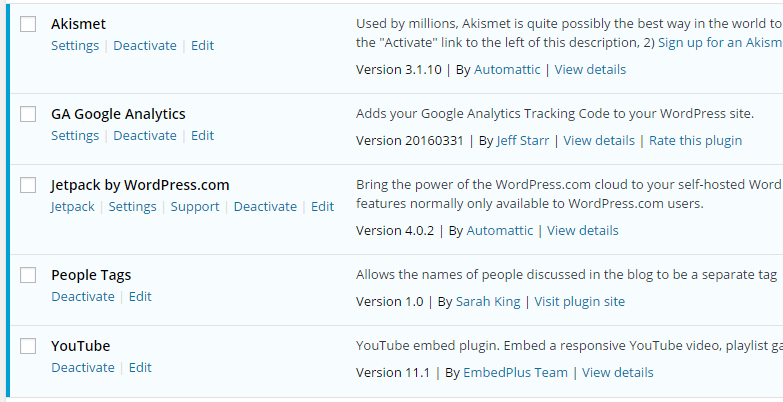Open the Jetpack link under Jetpack plugin
The width and height of the screenshot is (783, 402).
[72, 207]
